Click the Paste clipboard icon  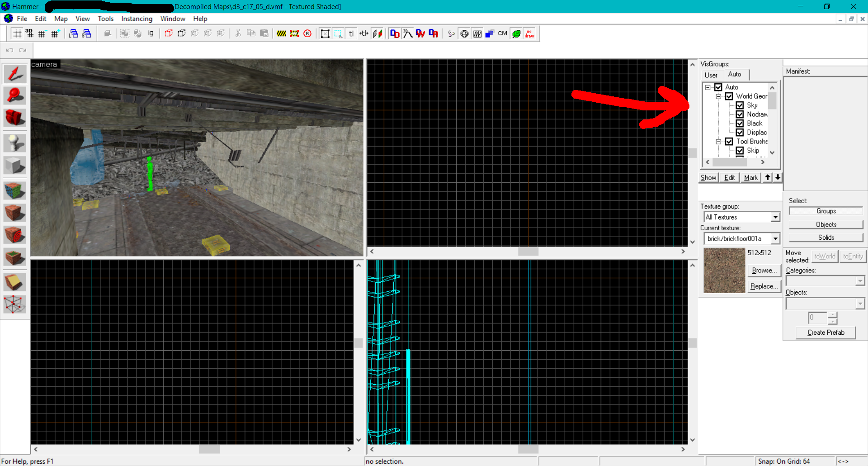(264, 33)
